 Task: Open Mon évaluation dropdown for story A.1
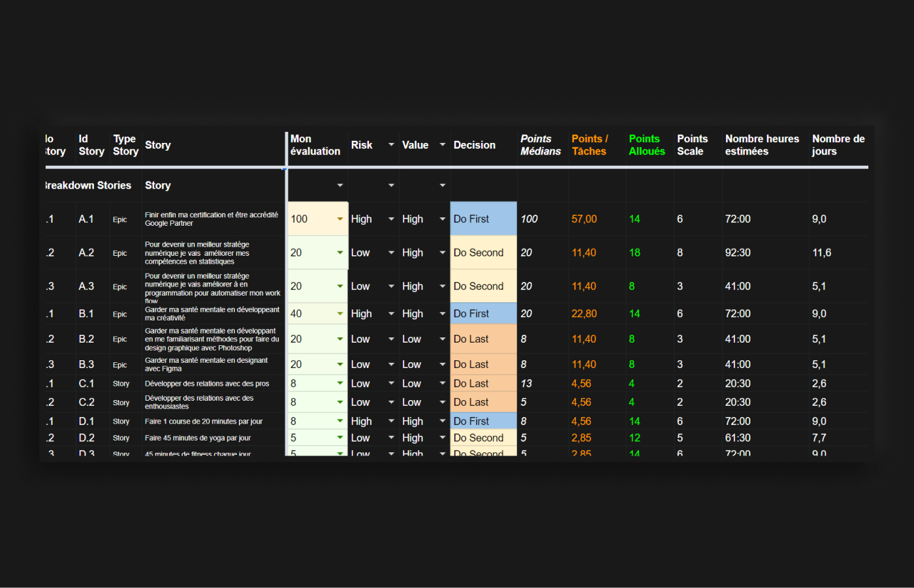click(339, 219)
